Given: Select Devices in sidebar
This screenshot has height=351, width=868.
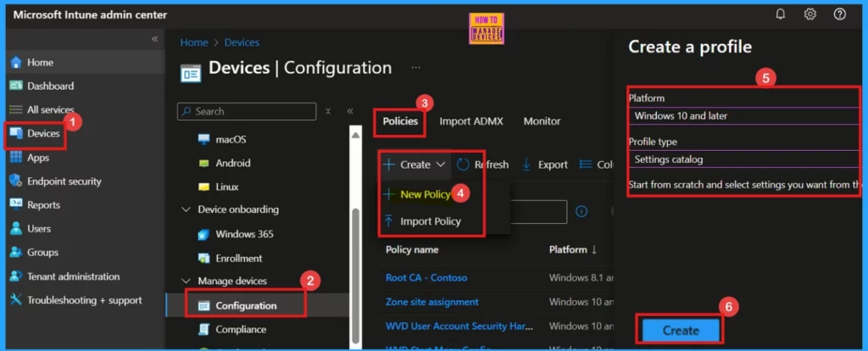Looking at the screenshot, I should click(43, 133).
